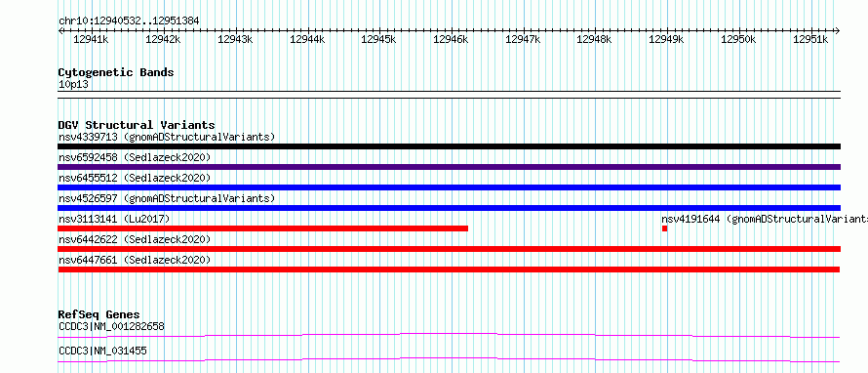868x373 pixels.
Task: Click the 12941k ruler tick
Action: [x=91, y=39]
